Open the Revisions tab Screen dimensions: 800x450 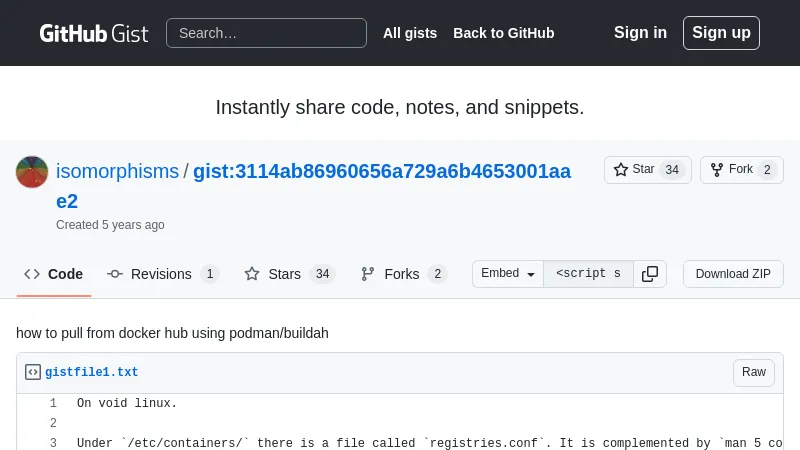coord(162,274)
